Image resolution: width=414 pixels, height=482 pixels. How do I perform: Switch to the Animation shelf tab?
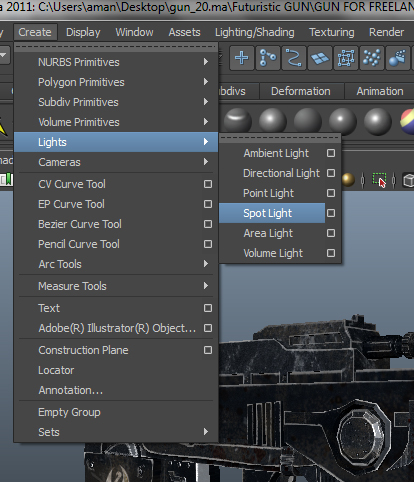click(x=380, y=91)
